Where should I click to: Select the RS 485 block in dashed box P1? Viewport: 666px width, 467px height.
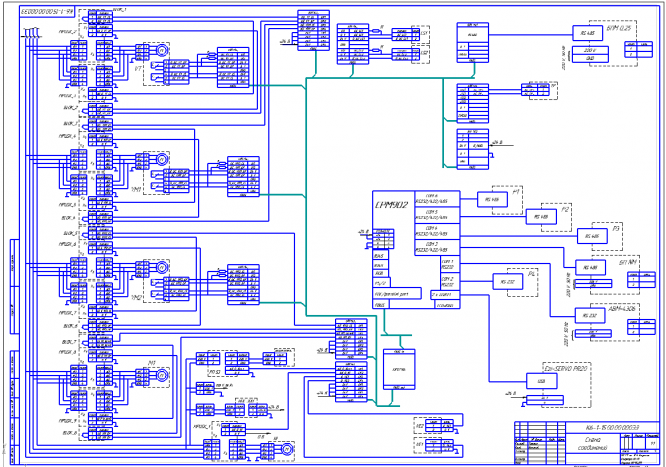tap(492, 199)
